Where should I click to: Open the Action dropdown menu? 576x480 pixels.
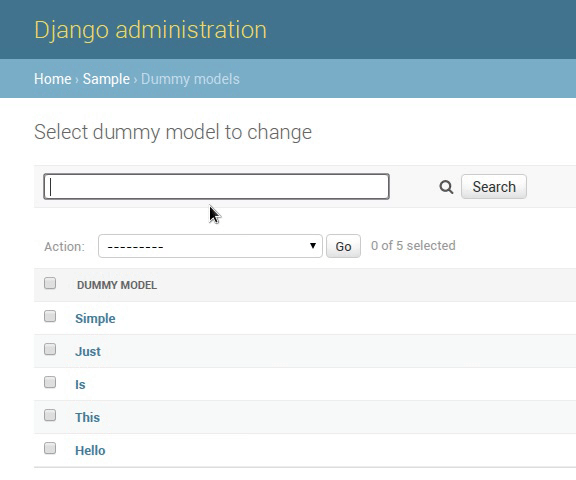(x=210, y=246)
